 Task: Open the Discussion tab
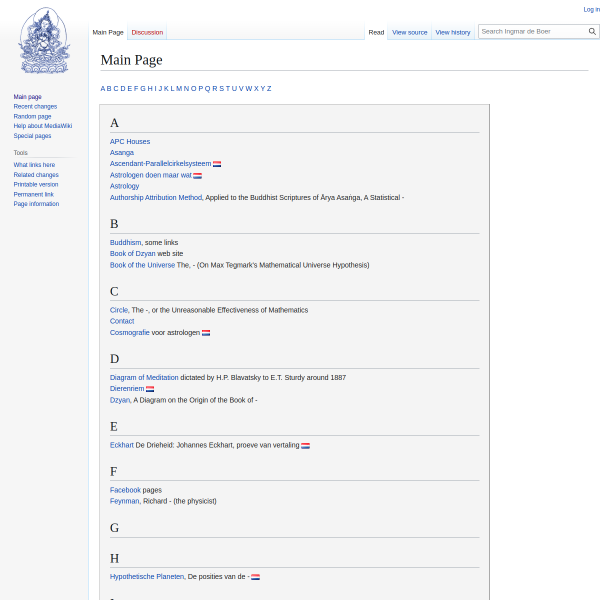tap(147, 33)
